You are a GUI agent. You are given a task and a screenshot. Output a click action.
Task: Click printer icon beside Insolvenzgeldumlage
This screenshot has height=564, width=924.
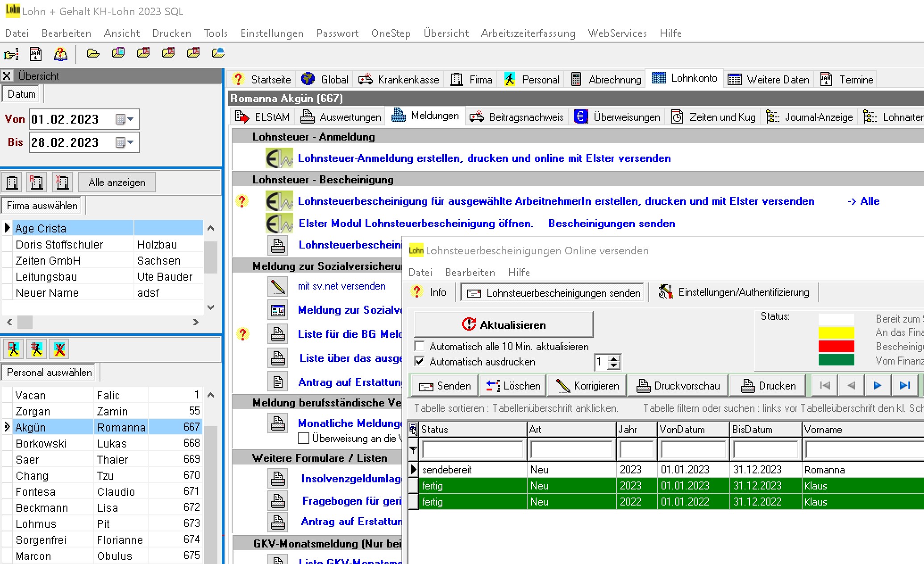point(278,478)
